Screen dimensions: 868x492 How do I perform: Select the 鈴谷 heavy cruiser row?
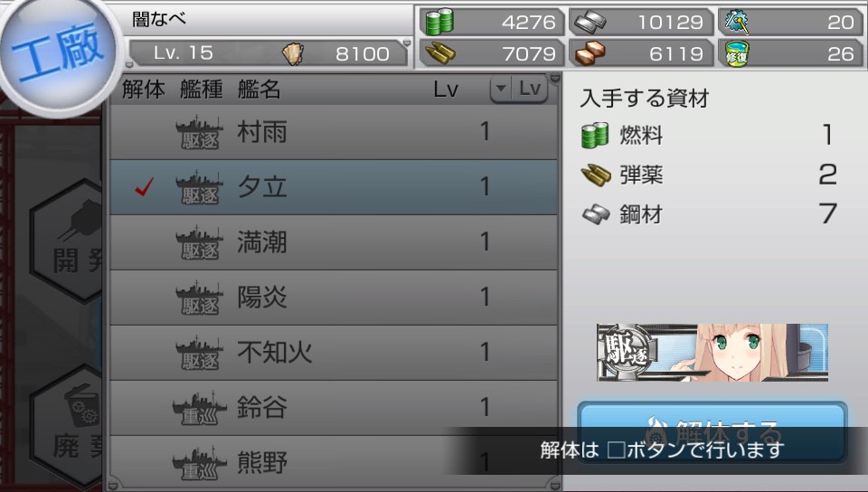coord(334,407)
